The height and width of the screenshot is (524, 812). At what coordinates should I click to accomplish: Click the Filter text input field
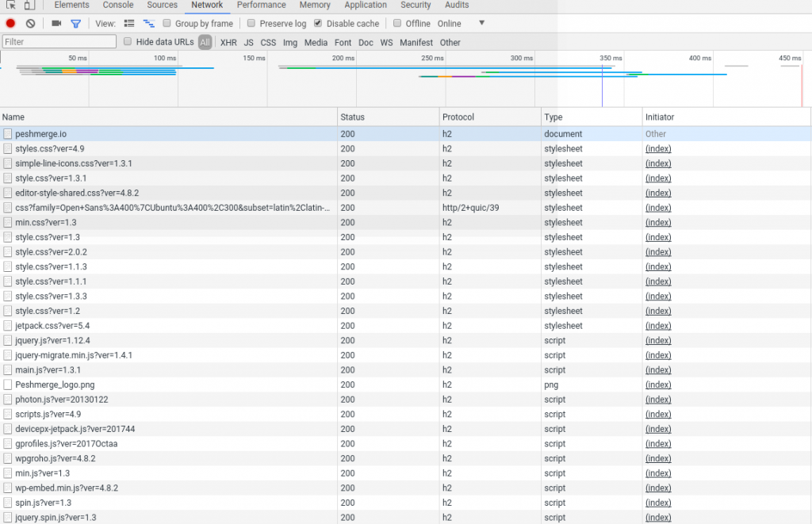(59, 42)
